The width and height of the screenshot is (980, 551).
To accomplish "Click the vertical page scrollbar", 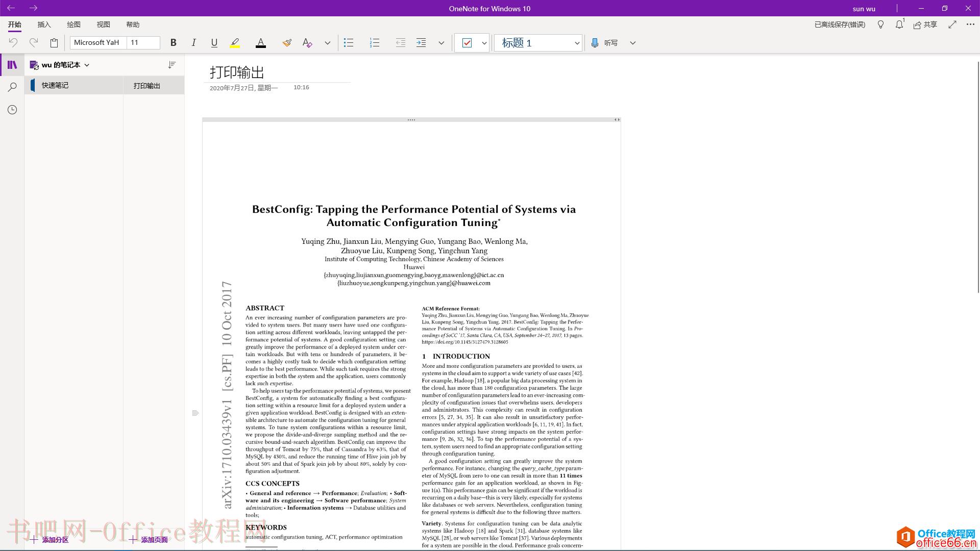I will pyautogui.click(x=978, y=176).
